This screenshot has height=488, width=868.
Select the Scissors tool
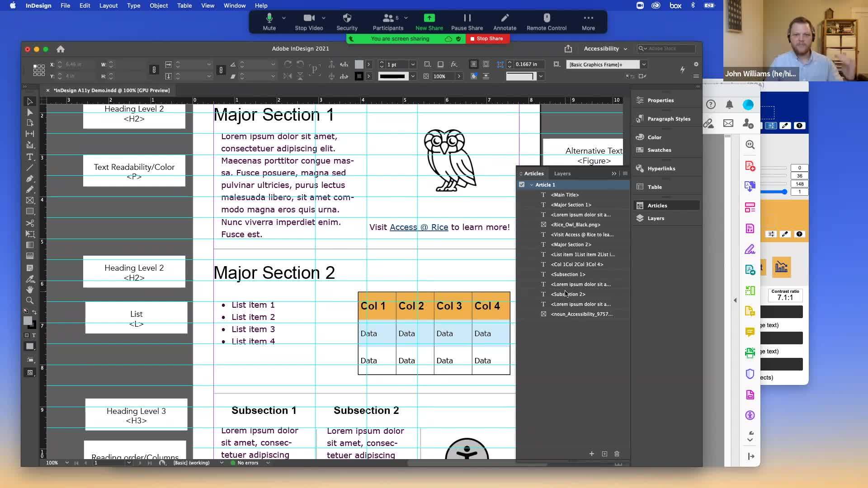point(30,223)
